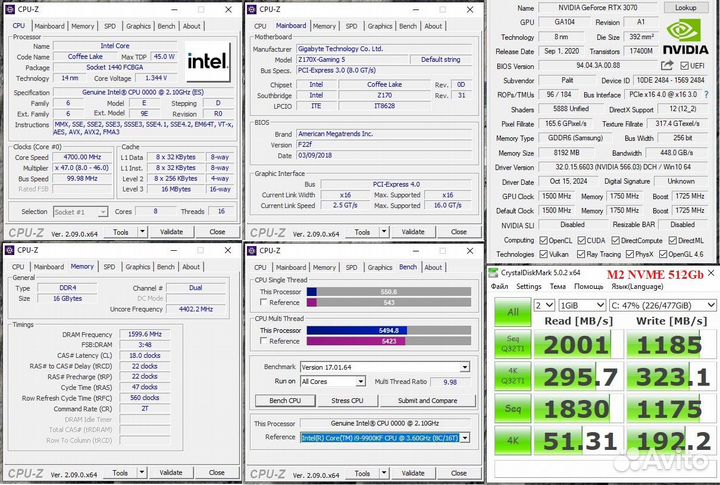Viewport: 720px width, 485px height.
Task: Click the Bench CPU button
Action: click(x=285, y=400)
